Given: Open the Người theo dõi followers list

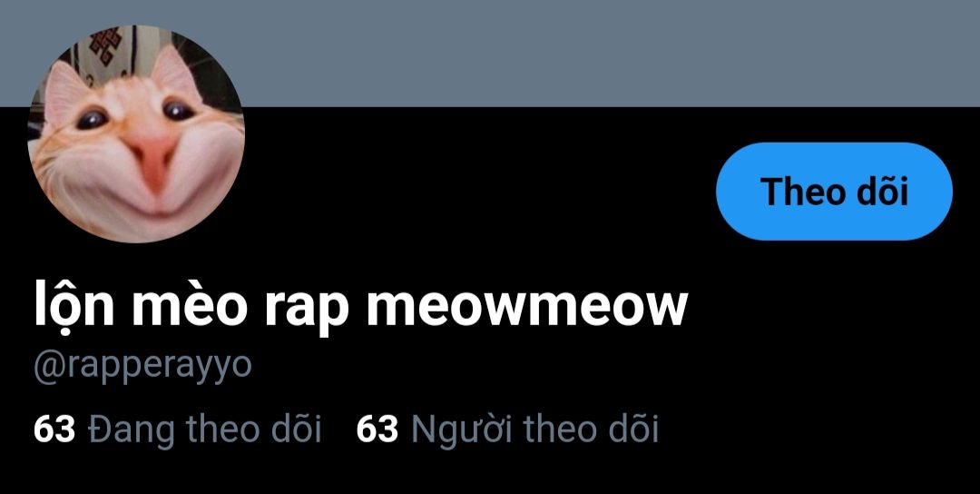Looking at the screenshot, I should point(507,430).
